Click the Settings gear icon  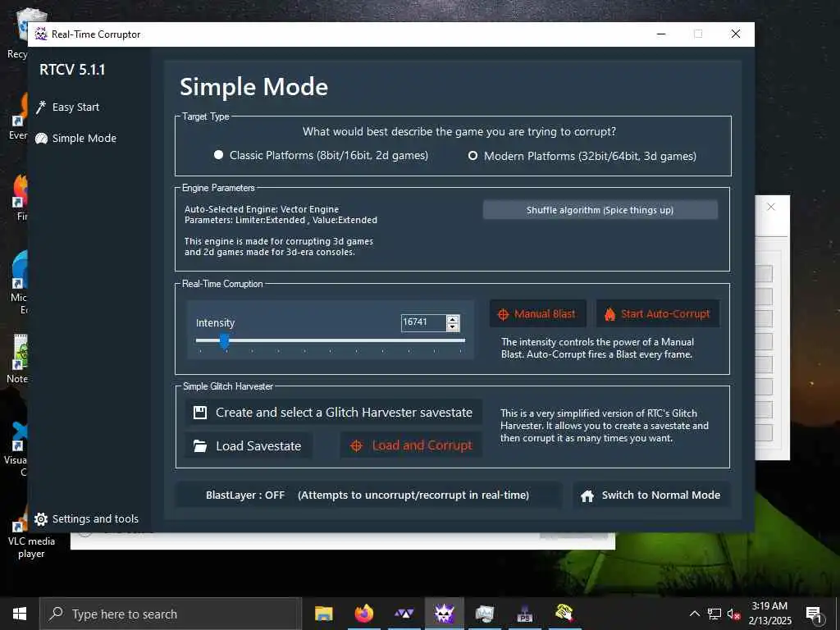click(41, 519)
